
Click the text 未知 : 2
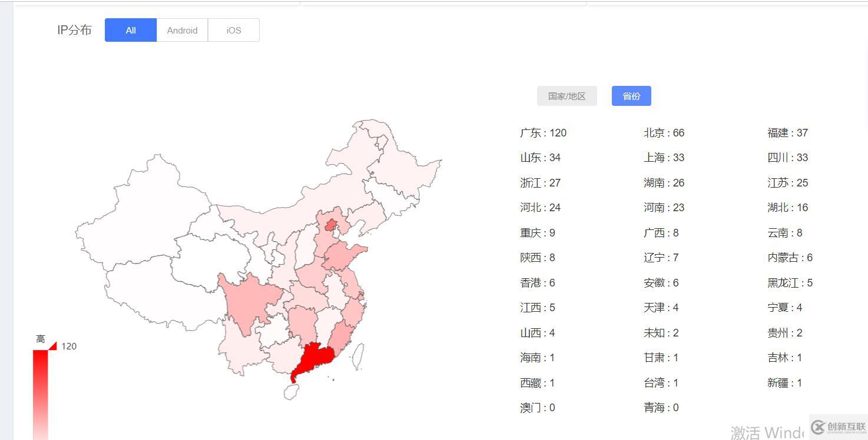pyautogui.click(x=661, y=333)
